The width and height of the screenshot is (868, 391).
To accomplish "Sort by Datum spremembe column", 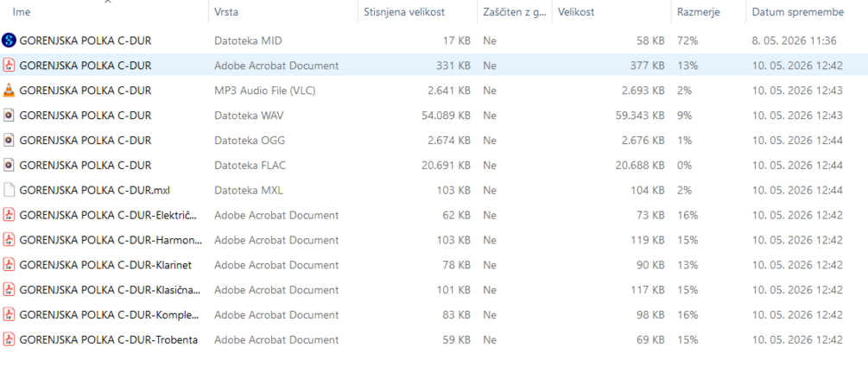I will point(798,11).
